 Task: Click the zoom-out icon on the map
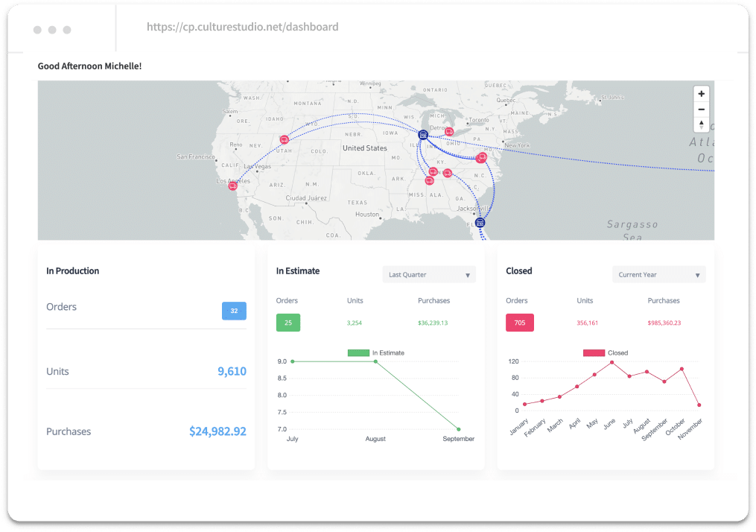click(x=701, y=109)
